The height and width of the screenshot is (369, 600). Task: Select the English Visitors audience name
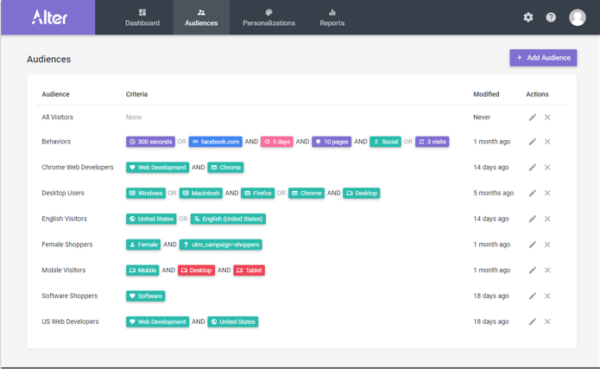(x=64, y=219)
